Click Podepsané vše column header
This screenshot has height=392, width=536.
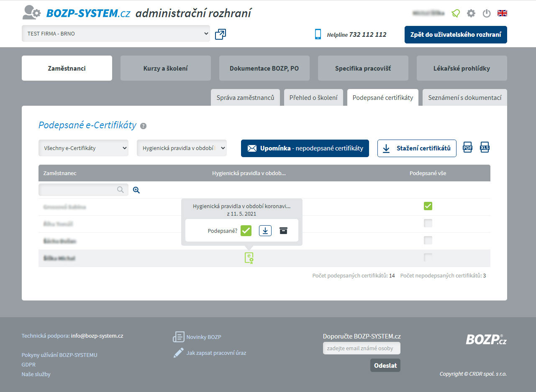(x=428, y=173)
